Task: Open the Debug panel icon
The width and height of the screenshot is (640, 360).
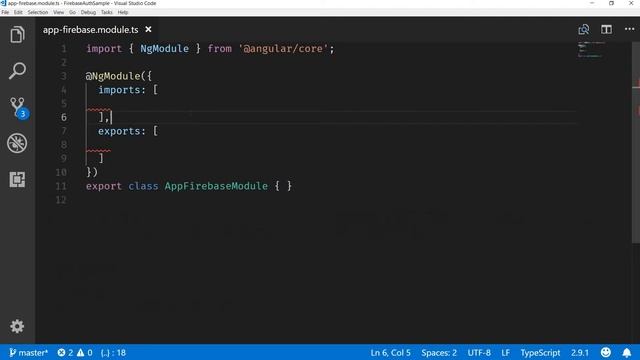Action: coord(17,143)
